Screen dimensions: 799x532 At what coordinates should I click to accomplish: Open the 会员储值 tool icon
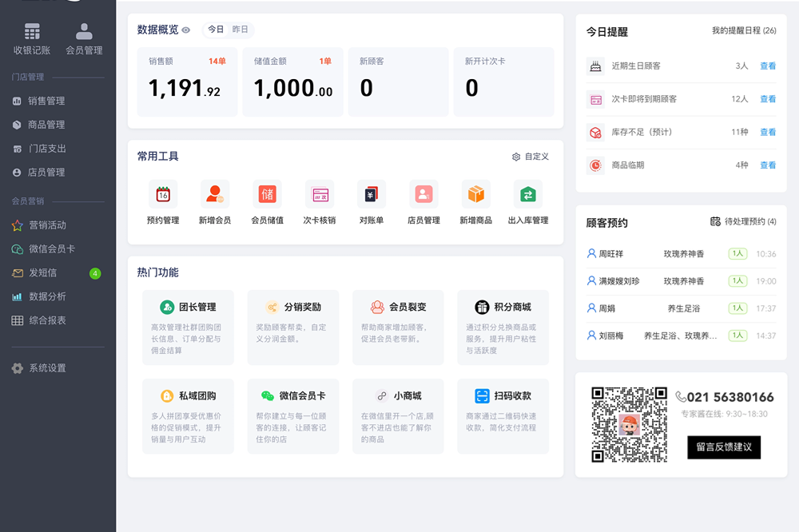tap(268, 194)
